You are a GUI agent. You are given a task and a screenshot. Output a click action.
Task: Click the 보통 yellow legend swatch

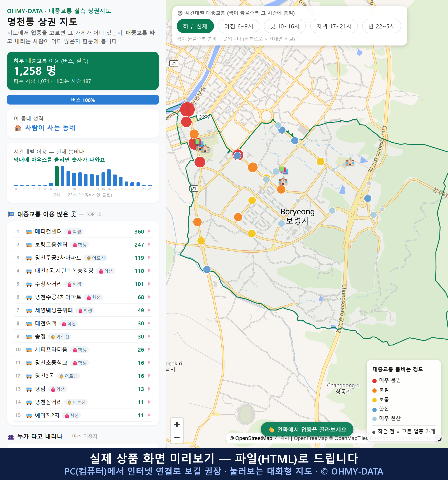[374, 400]
